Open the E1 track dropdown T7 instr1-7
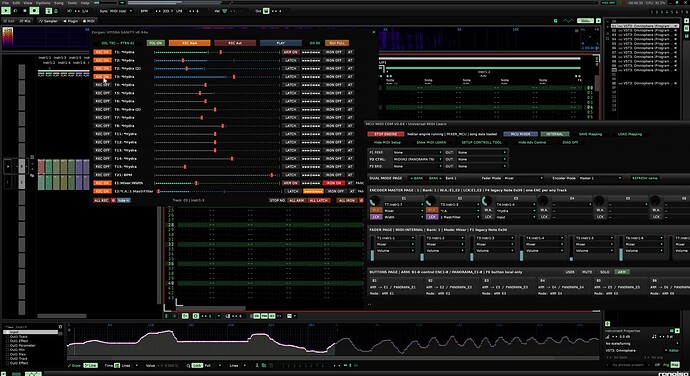This screenshot has width=690, height=376. pos(404,205)
